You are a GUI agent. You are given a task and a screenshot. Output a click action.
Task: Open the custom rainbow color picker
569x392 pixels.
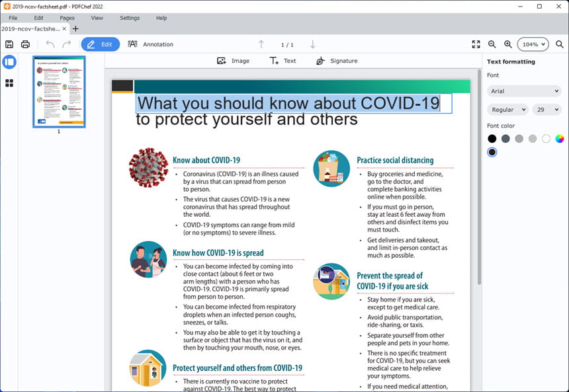coord(560,139)
